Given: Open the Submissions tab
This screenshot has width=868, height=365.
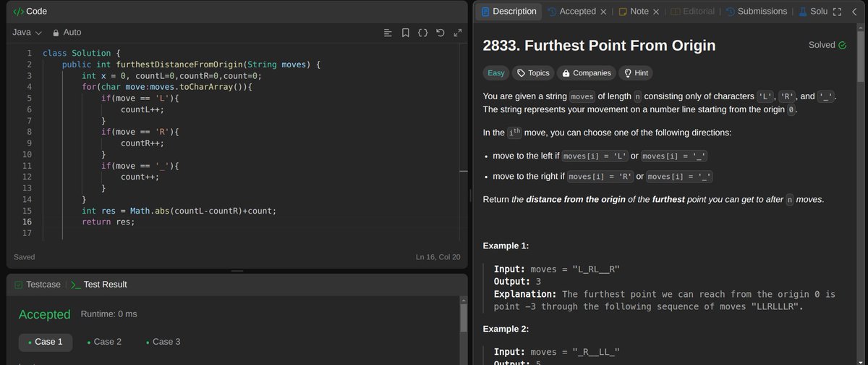Looking at the screenshot, I should [757, 12].
